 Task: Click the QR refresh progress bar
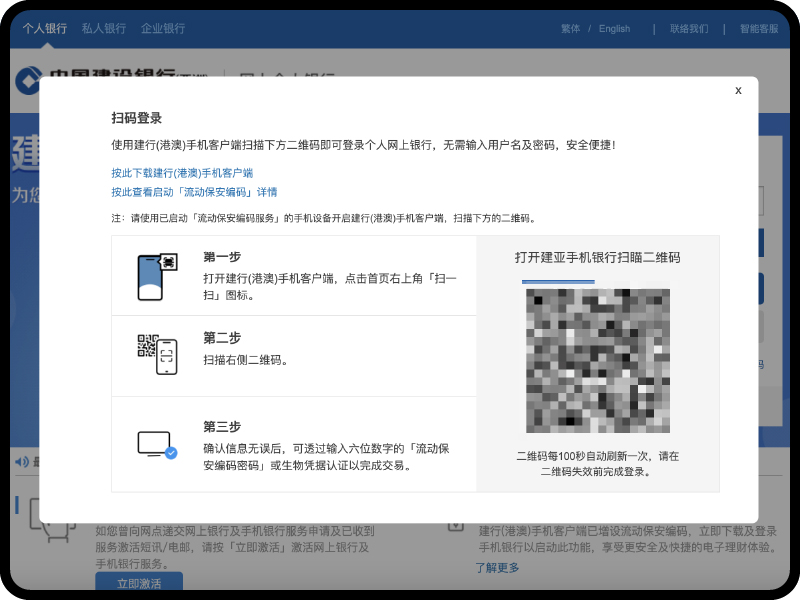tap(558, 281)
